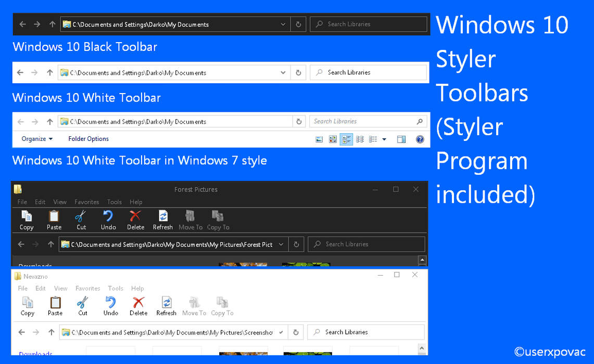The width and height of the screenshot is (594, 364).
Task: Open the Tools menu in Forest Pictures
Action: tap(114, 202)
